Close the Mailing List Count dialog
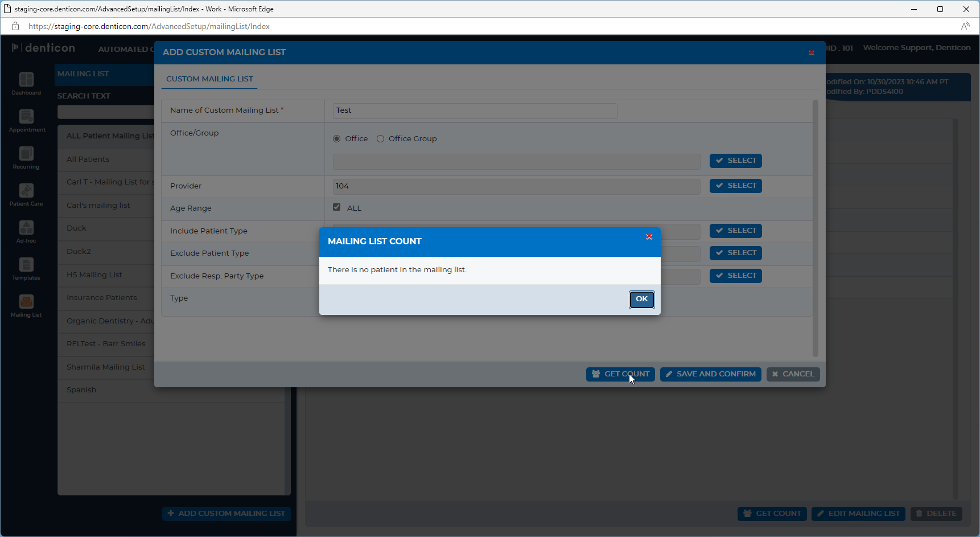This screenshot has height=537, width=980. coord(649,237)
